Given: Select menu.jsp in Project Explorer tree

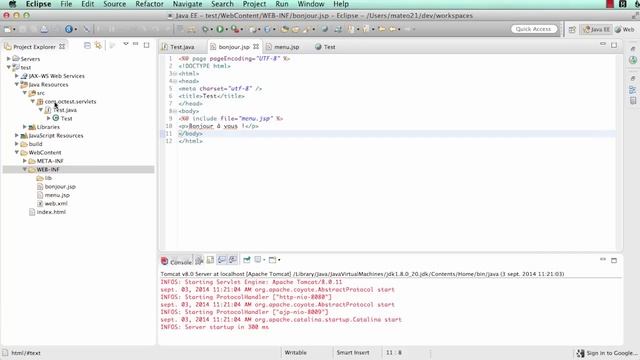Looking at the screenshot, I should pyautogui.click(x=57, y=195).
